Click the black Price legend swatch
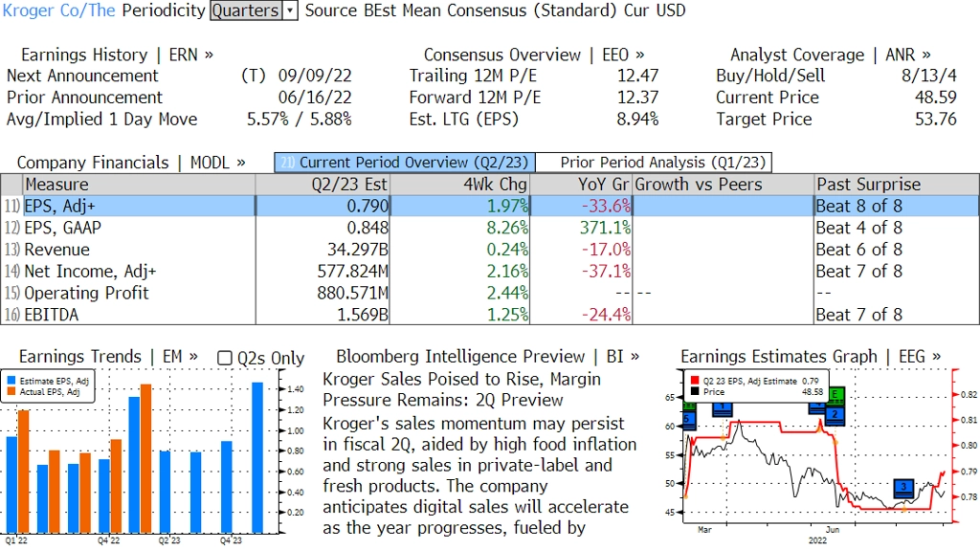This screenshot has width=980, height=549. point(695,391)
